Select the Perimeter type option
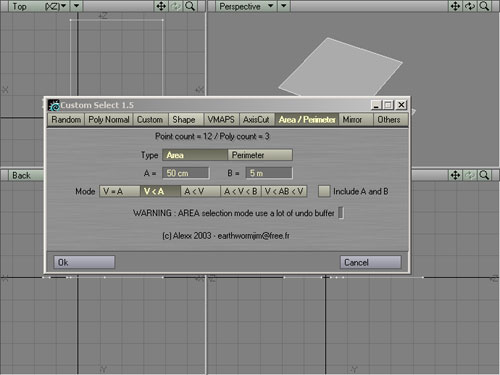 (x=260, y=155)
